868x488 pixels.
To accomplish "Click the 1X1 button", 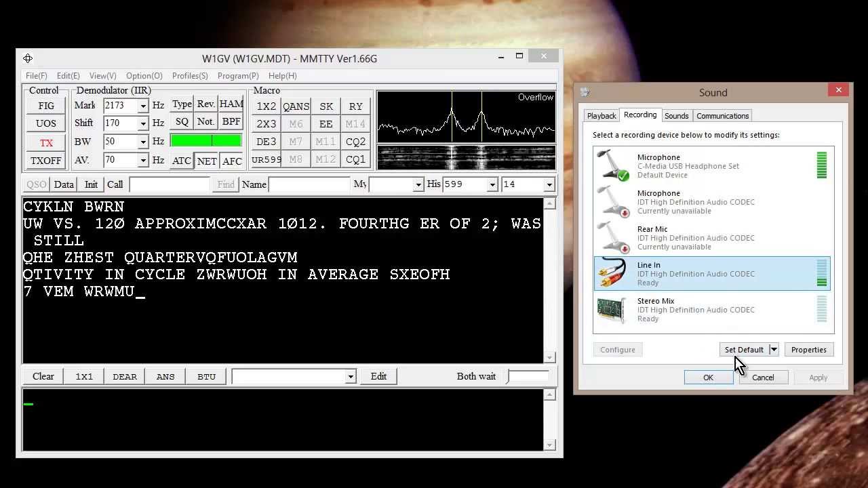I will [84, 376].
